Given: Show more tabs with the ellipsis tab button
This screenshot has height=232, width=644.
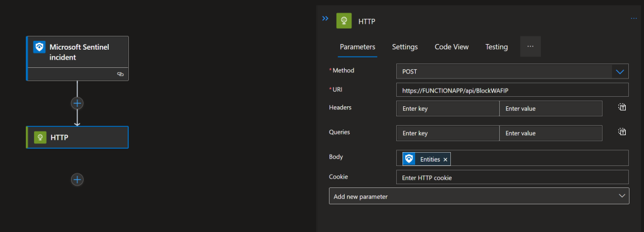Looking at the screenshot, I should tap(530, 47).
